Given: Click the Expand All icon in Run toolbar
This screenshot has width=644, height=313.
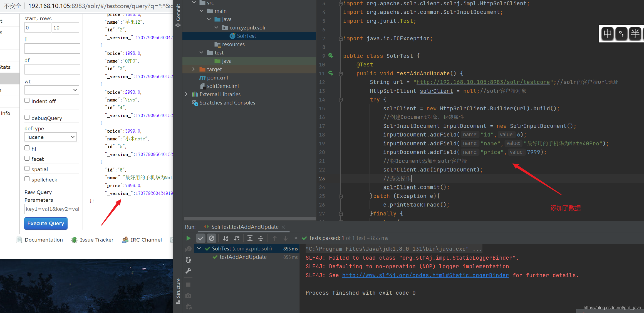Looking at the screenshot, I should tap(250, 238).
